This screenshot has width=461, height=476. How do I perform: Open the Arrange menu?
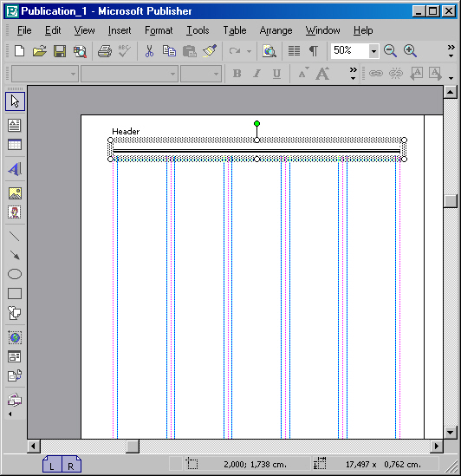[x=276, y=30]
